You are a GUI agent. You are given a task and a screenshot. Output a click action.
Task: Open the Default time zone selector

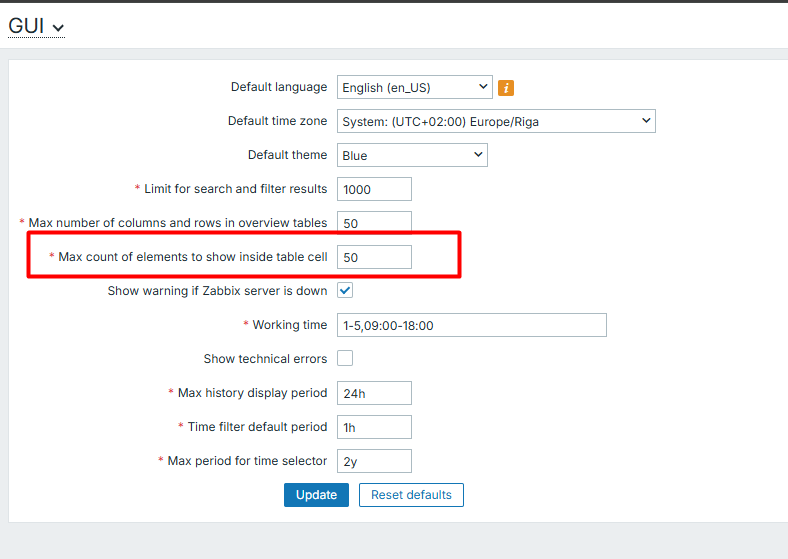(x=495, y=122)
